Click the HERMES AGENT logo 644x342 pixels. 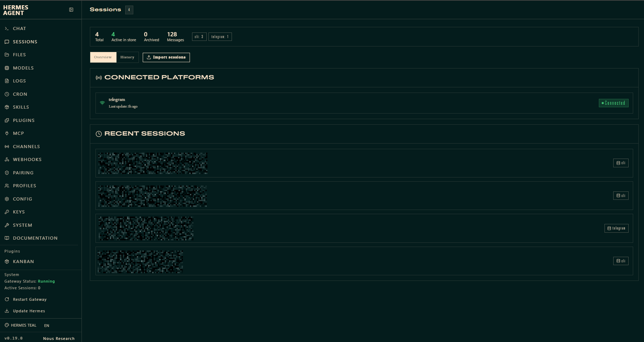pyautogui.click(x=16, y=10)
